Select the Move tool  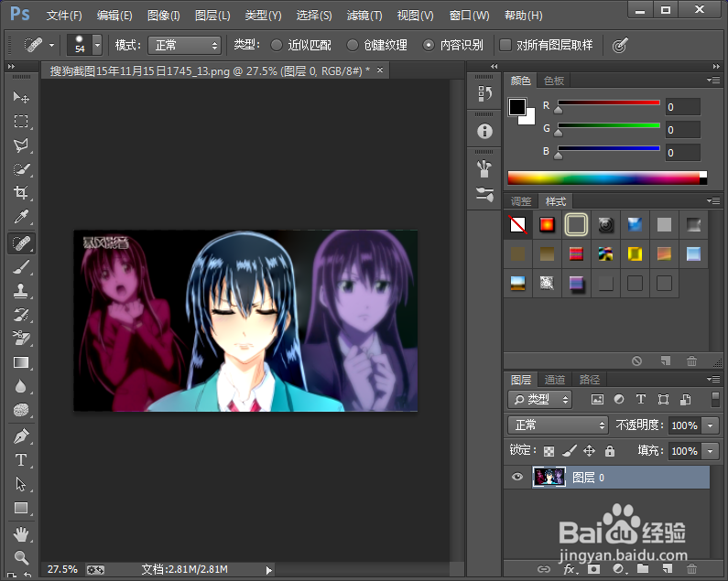pos(21,97)
